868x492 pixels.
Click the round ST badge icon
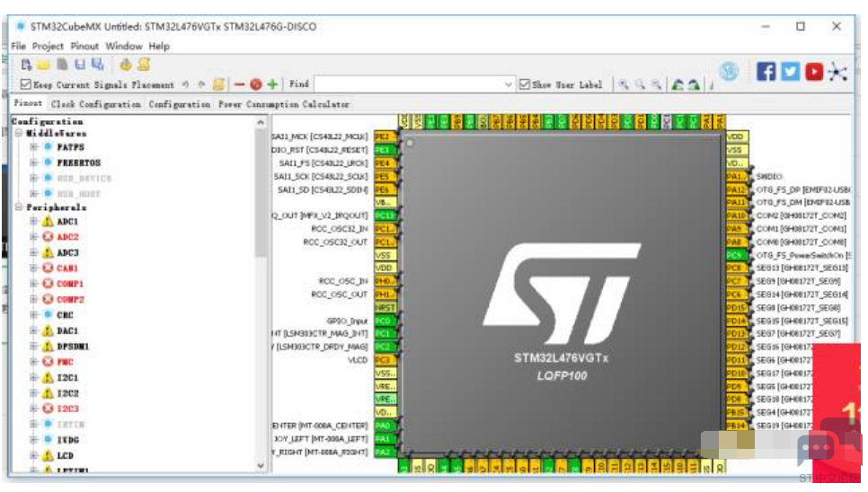[x=729, y=71]
